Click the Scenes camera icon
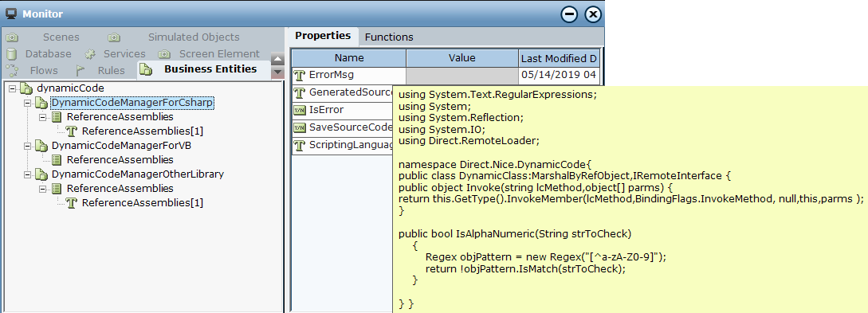The width and height of the screenshot is (868, 313). (x=12, y=37)
